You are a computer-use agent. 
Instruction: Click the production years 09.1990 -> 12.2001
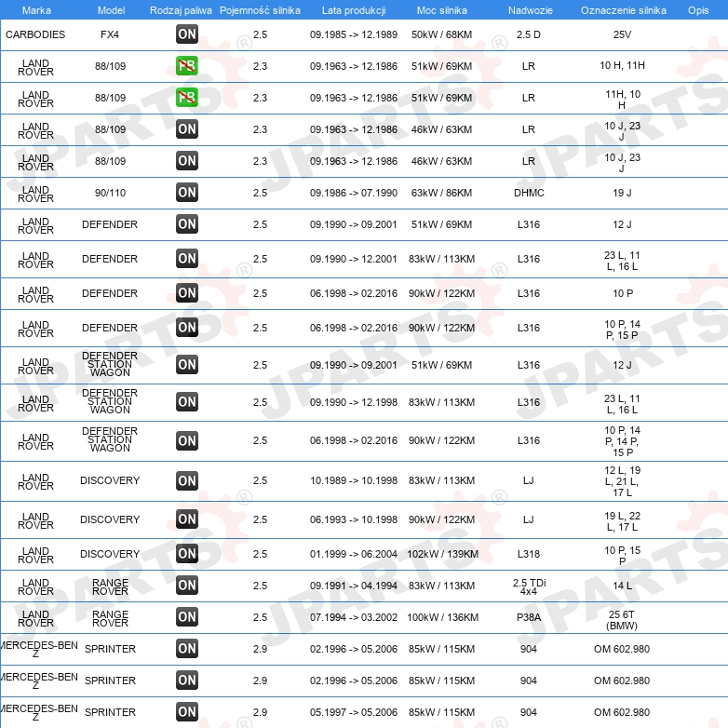click(x=354, y=259)
